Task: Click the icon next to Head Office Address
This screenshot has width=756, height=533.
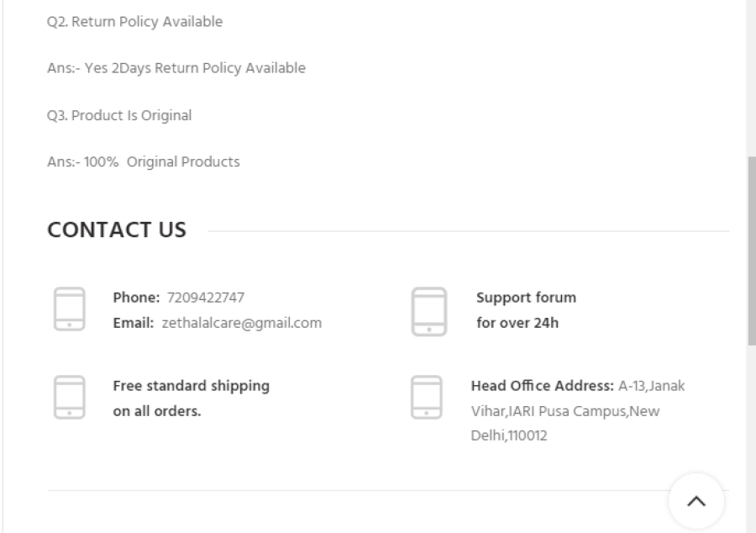Action: pyautogui.click(x=427, y=397)
